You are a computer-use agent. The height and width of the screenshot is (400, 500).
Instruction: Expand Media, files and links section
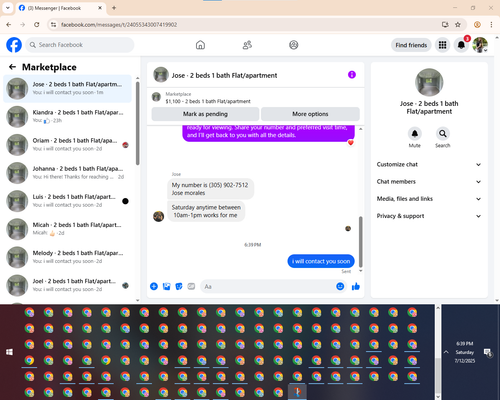click(x=429, y=199)
